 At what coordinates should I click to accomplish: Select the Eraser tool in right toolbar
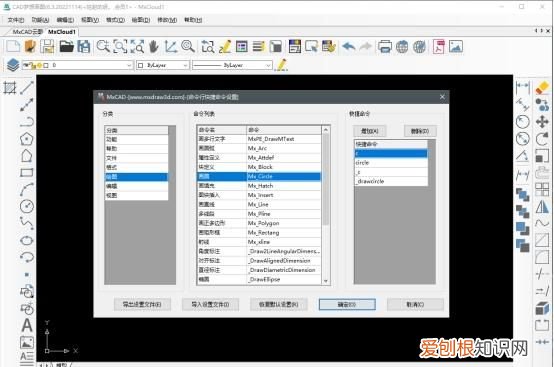click(x=542, y=87)
